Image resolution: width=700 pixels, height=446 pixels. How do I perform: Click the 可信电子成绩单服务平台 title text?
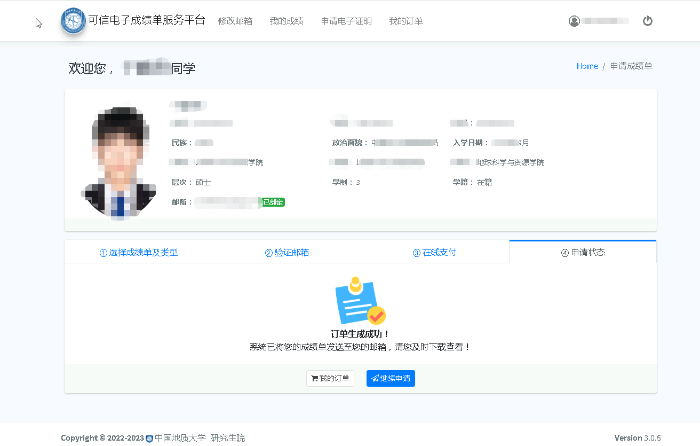click(x=146, y=21)
